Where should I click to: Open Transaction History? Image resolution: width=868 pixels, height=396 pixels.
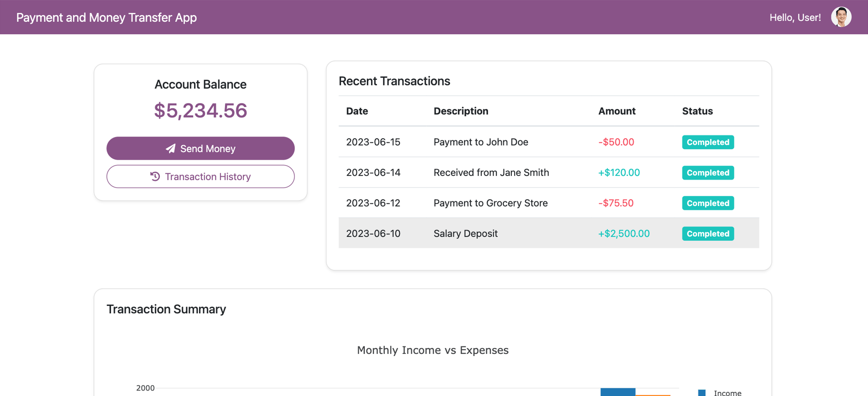point(200,176)
